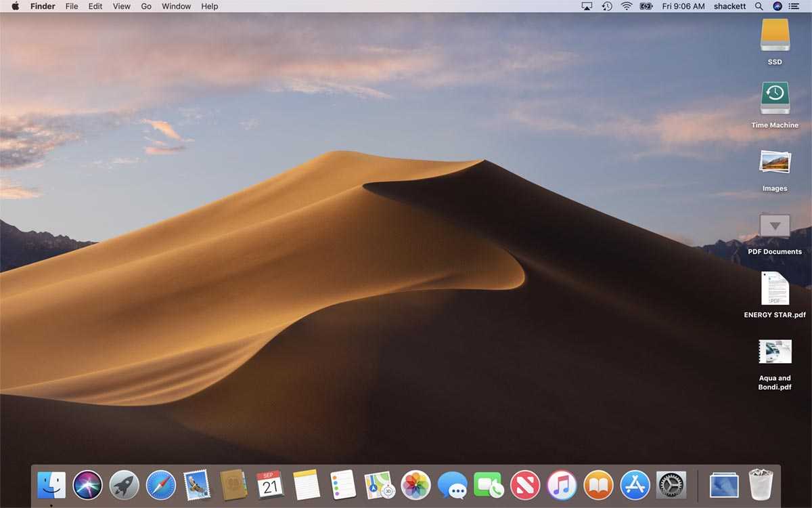The height and width of the screenshot is (508, 812).
Task: Launch Messages from the Dock
Action: pos(452,485)
